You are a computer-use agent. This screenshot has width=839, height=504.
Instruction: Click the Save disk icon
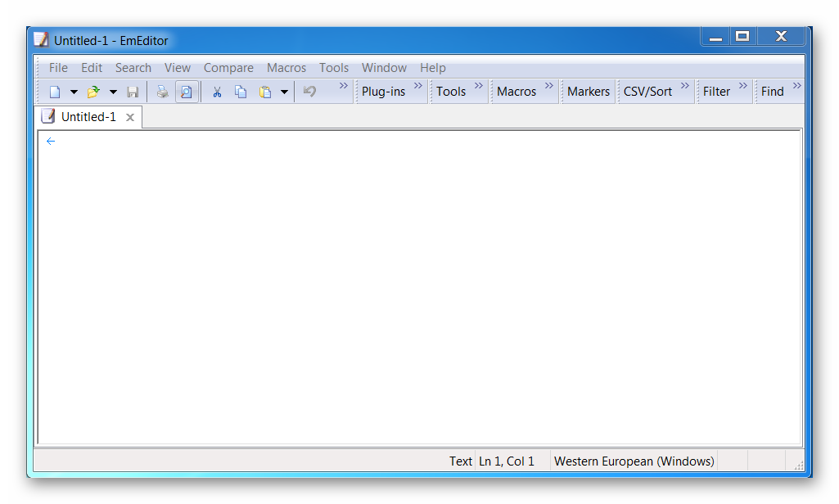pyautogui.click(x=133, y=92)
